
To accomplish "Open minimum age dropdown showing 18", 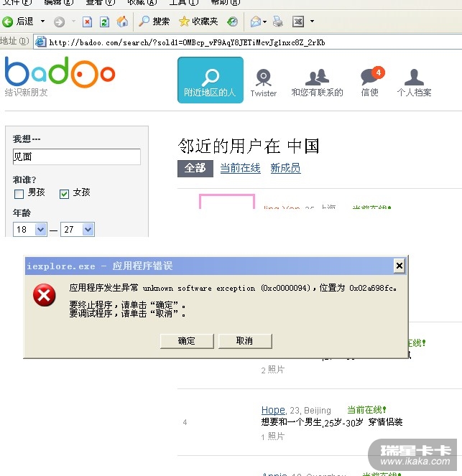I will coord(29,229).
